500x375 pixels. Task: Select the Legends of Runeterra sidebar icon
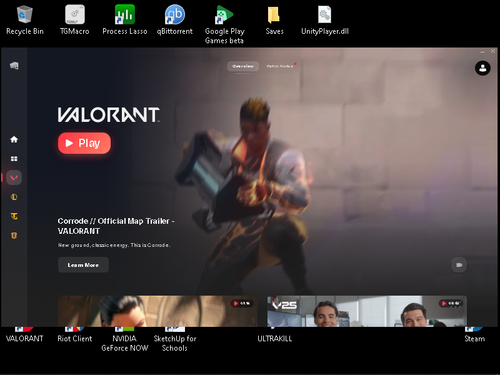[14, 235]
